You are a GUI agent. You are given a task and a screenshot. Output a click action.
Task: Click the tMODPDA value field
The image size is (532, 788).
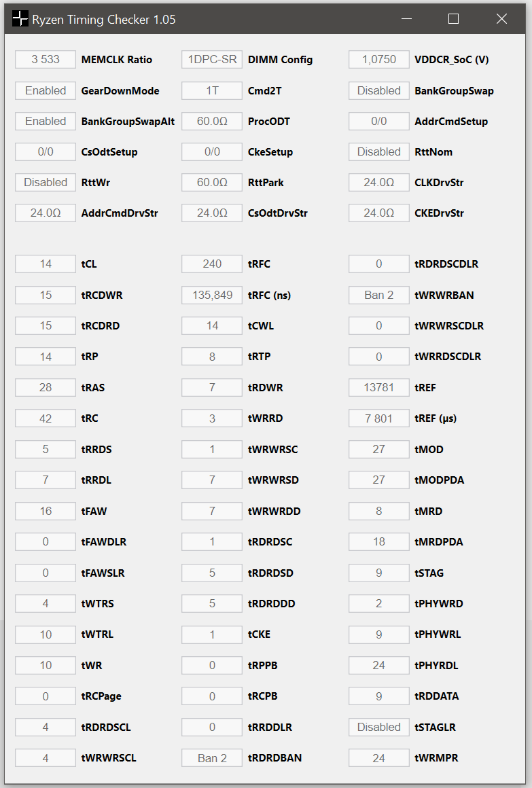[x=379, y=480]
